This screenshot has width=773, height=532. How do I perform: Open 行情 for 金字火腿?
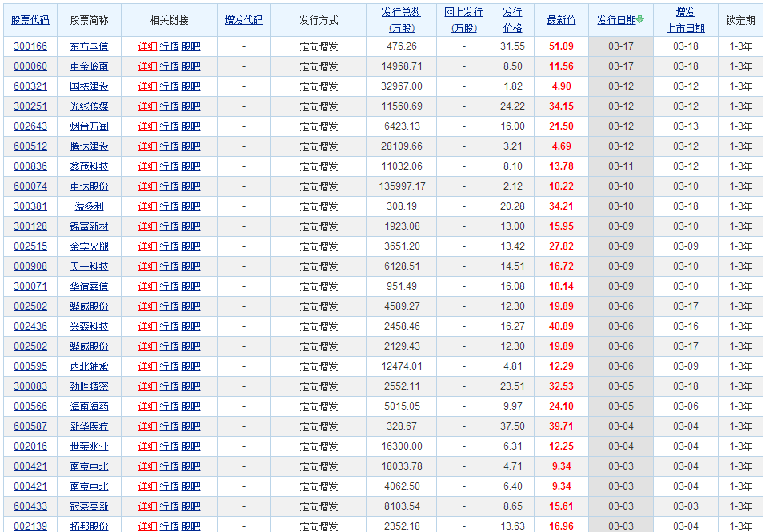click(169, 246)
